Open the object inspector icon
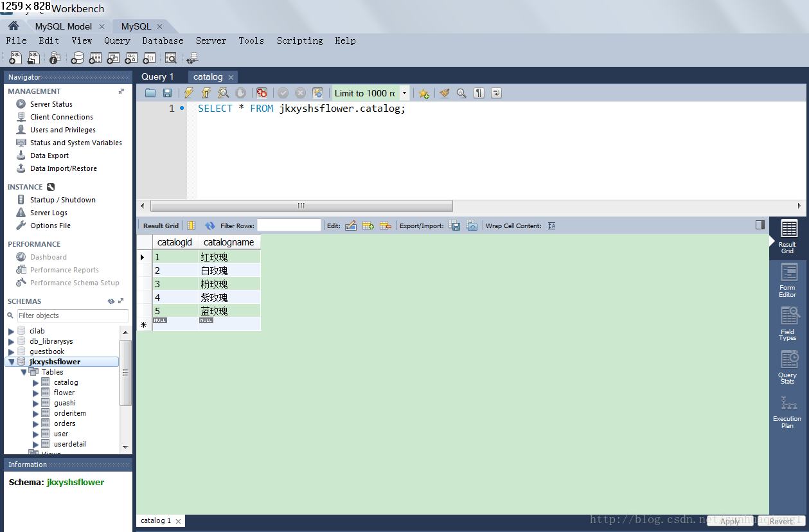809x532 pixels. coord(55,58)
